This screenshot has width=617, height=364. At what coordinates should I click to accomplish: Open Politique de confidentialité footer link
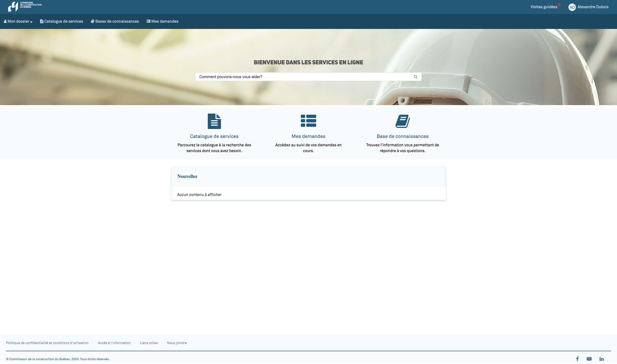[47, 343]
